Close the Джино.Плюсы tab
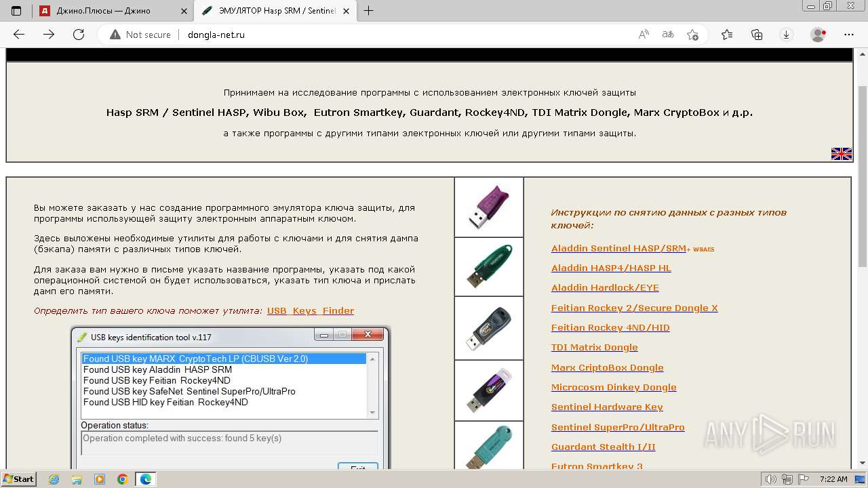This screenshot has height=488, width=868. click(x=184, y=11)
